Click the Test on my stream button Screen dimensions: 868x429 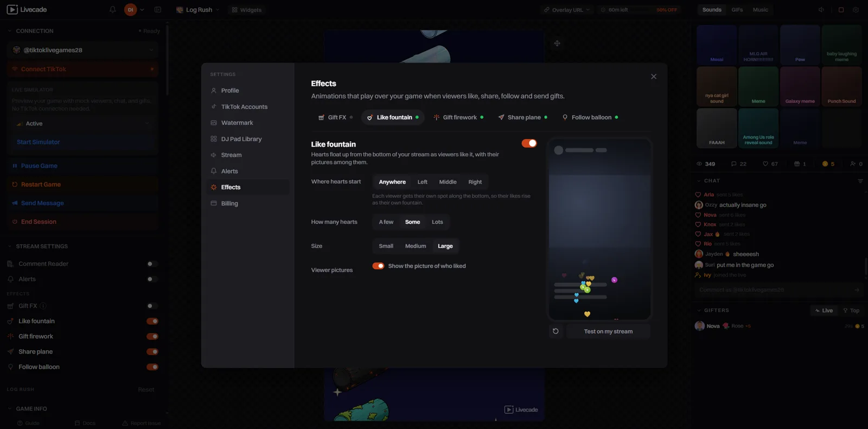[x=608, y=331]
